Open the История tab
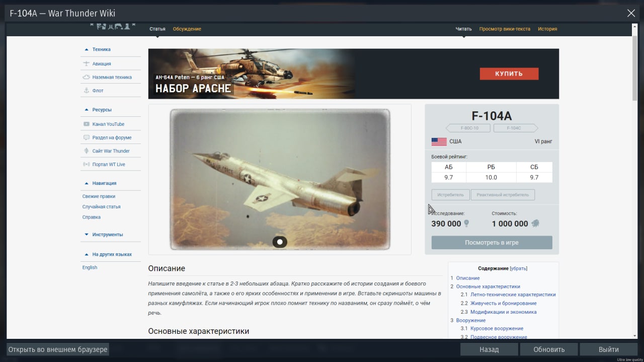Viewport: 644px width, 362px height. (547, 29)
